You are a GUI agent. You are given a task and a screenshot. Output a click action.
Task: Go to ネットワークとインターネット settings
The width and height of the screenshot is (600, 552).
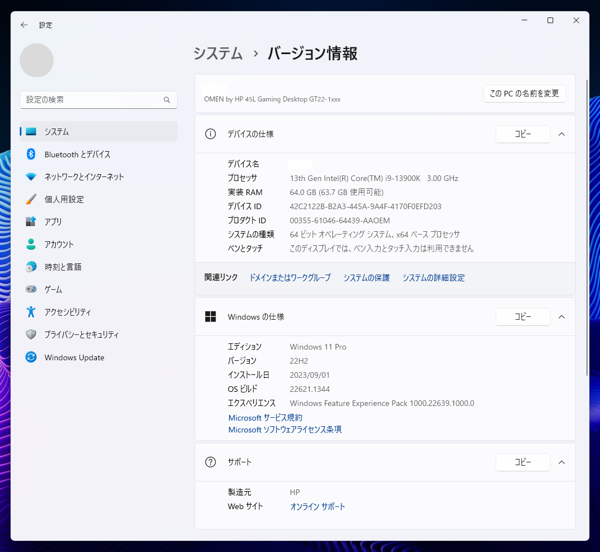(99, 177)
